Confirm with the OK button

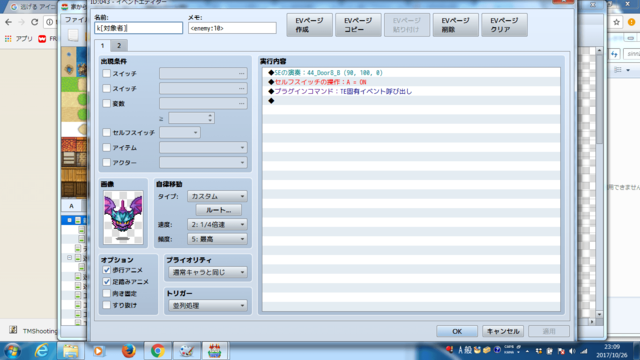[x=457, y=331]
